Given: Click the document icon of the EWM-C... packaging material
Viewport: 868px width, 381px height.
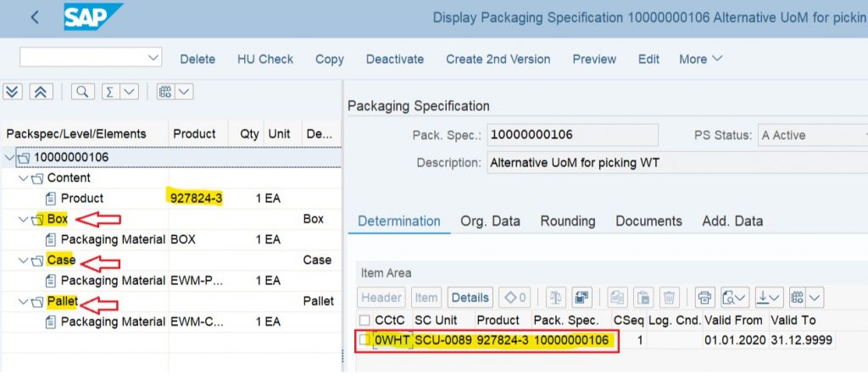Looking at the screenshot, I should click(51, 322).
